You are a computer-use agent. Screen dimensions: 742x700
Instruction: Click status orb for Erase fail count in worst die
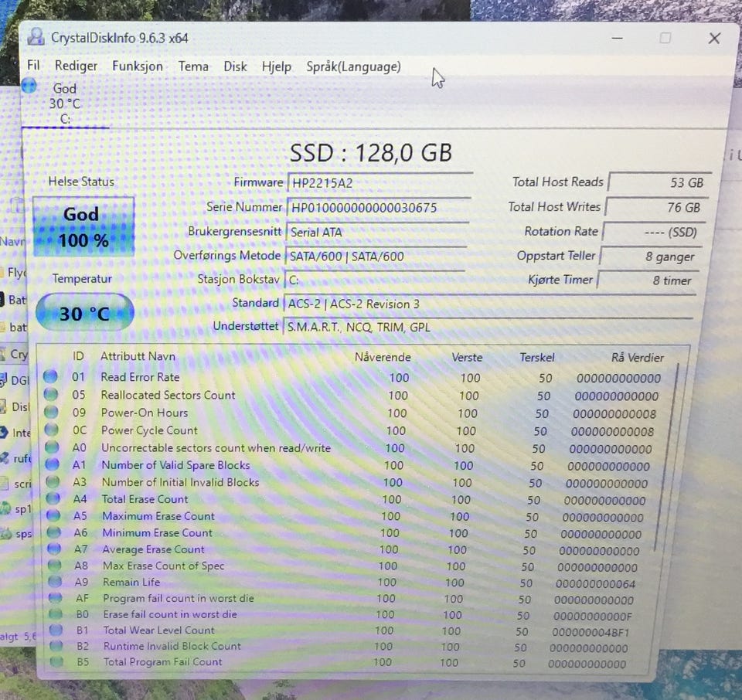[56, 614]
